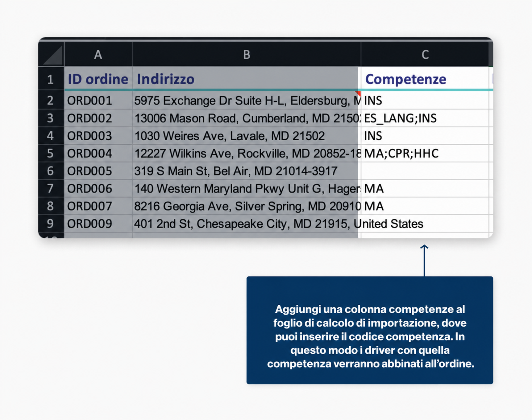532x420 pixels.
Task: Select the 401 2nd St address cell
Action: pos(246,224)
